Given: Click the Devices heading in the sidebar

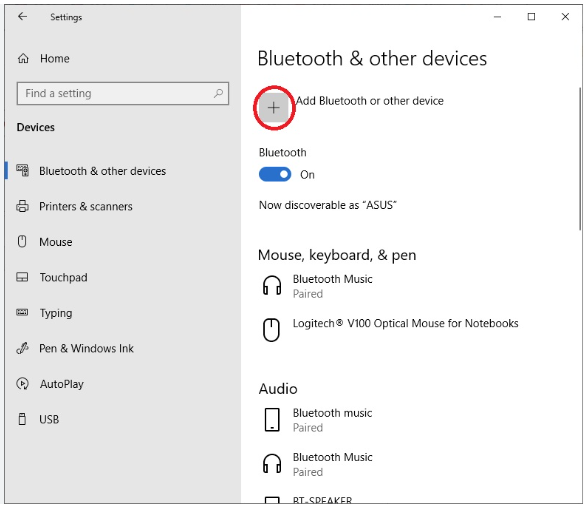Looking at the screenshot, I should pyautogui.click(x=36, y=127).
